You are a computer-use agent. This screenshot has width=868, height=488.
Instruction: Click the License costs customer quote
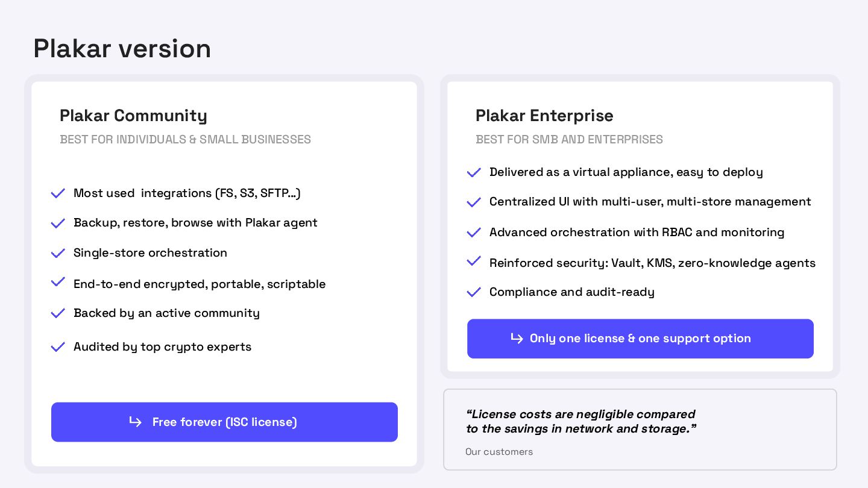click(x=581, y=421)
